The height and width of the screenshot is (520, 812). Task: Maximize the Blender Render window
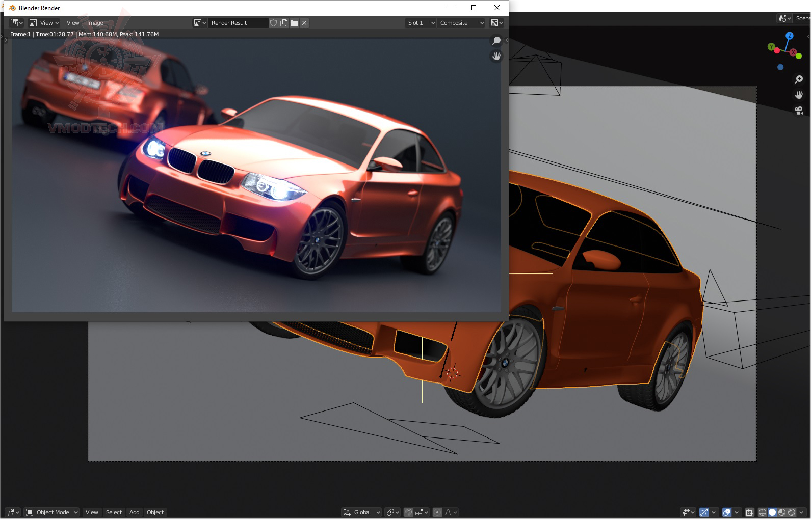tap(474, 8)
